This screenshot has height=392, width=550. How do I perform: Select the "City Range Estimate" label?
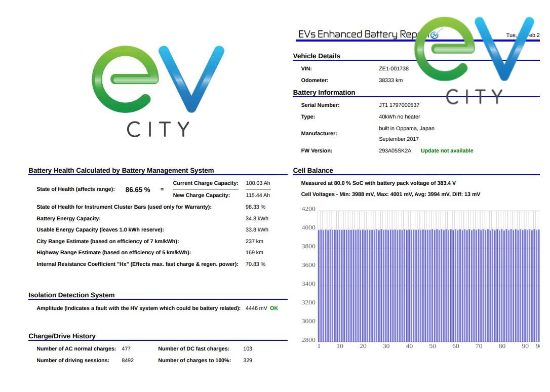pos(108,241)
